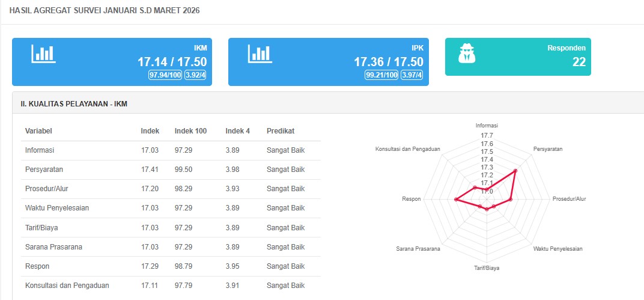Click Sangat Baik in the Informasi row
644x300 pixels.
[x=286, y=150]
